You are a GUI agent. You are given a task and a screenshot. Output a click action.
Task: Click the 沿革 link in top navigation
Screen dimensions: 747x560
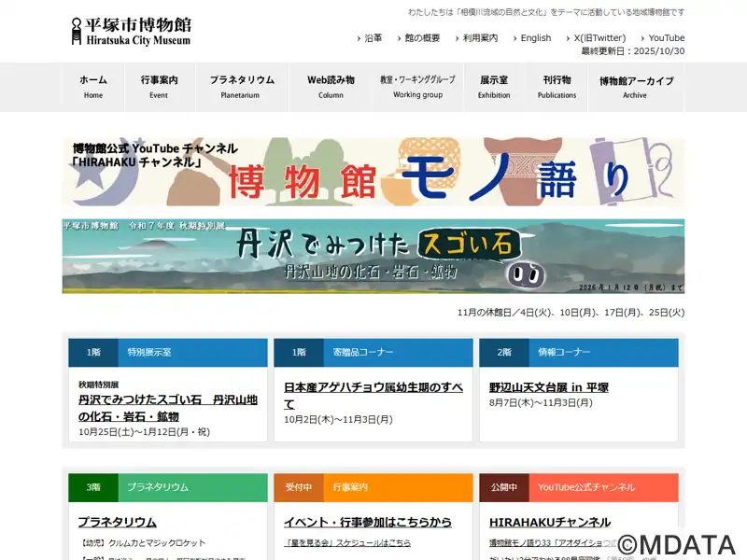[x=373, y=38]
